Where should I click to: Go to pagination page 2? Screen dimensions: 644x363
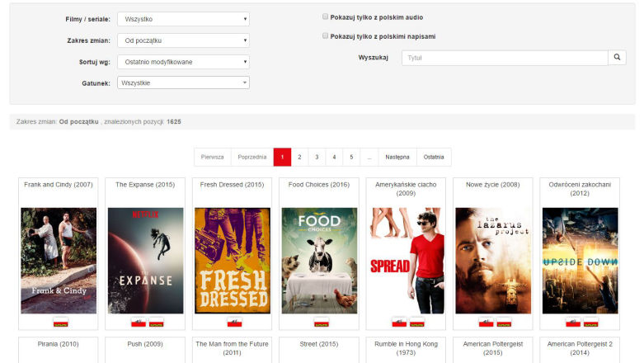click(x=299, y=157)
